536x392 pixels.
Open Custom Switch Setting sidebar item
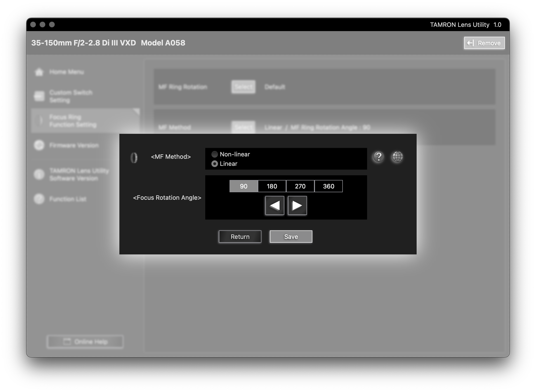coord(71,96)
